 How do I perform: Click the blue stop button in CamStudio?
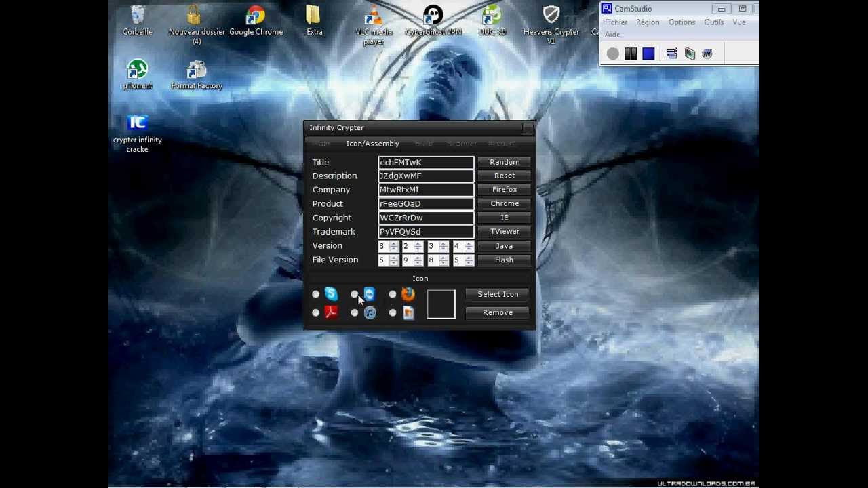tap(648, 54)
